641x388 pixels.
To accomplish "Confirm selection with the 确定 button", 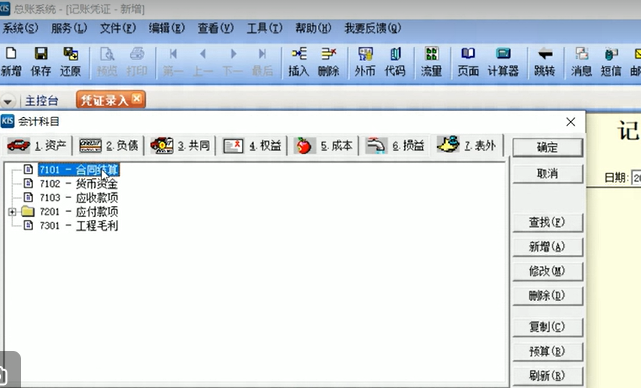I will click(547, 147).
